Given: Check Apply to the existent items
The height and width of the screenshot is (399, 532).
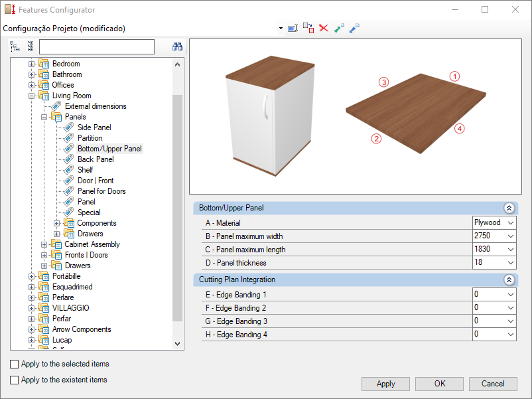Looking at the screenshot, I should (14, 380).
